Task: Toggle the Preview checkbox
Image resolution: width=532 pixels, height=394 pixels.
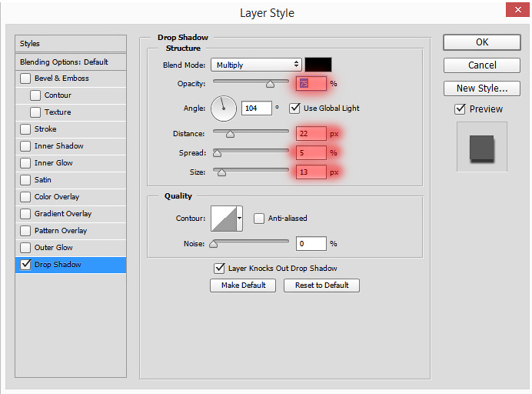Action: (460, 109)
